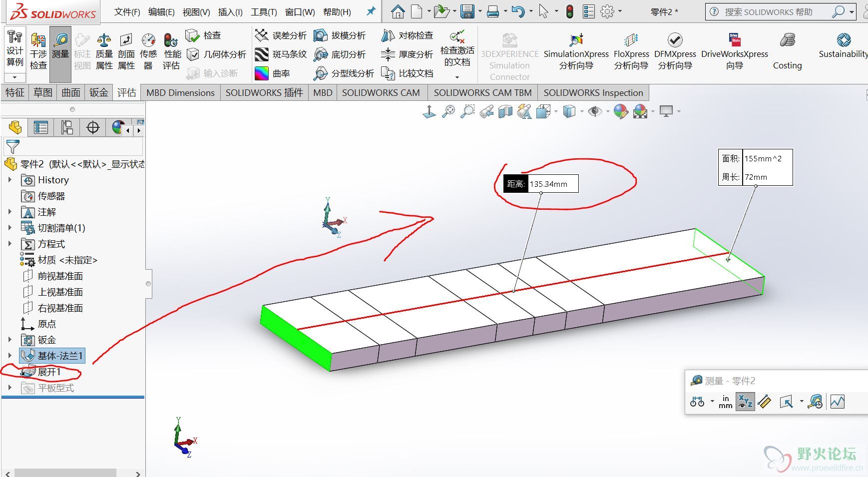Viewport: 868px width, 477px height.
Task: Open 几何体分析 geometry analysis
Action: (216, 54)
